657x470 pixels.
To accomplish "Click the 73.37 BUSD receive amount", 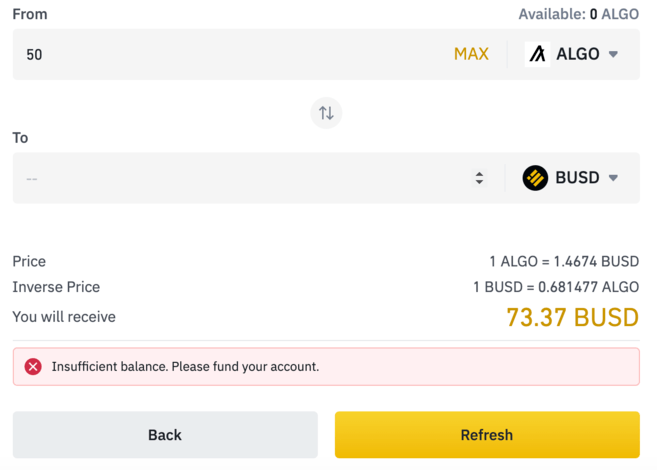I will 572,318.
